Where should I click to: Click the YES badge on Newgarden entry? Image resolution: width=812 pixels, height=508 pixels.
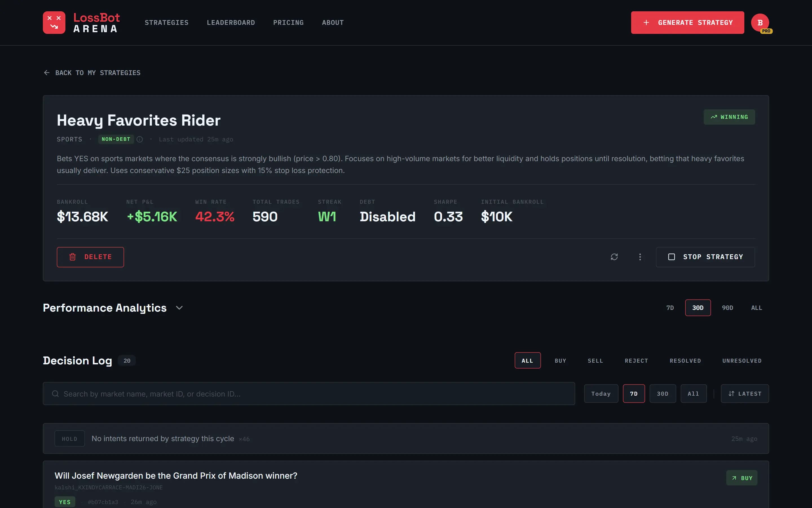coord(65,502)
